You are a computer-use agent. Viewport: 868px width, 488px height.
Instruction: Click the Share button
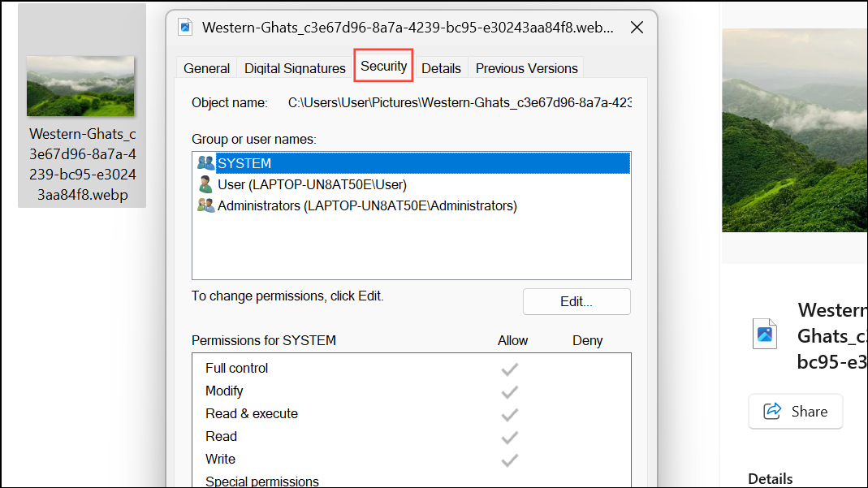[x=796, y=411]
